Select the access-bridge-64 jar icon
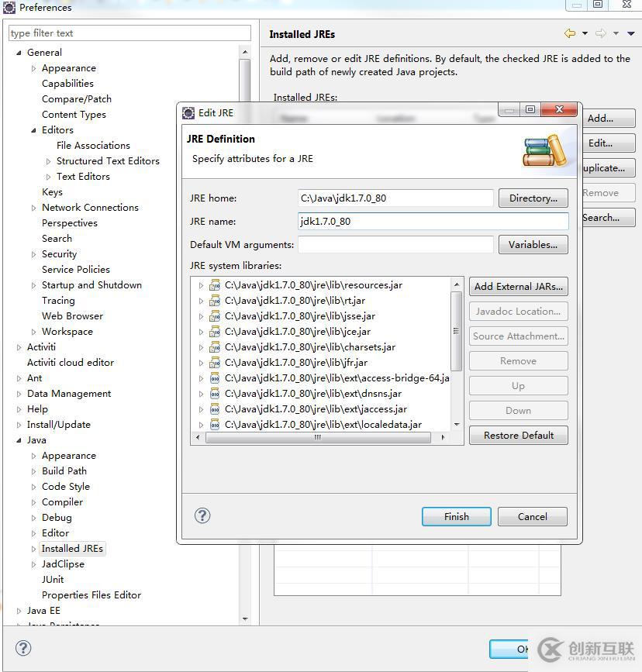The width and height of the screenshot is (642, 672). [215, 378]
